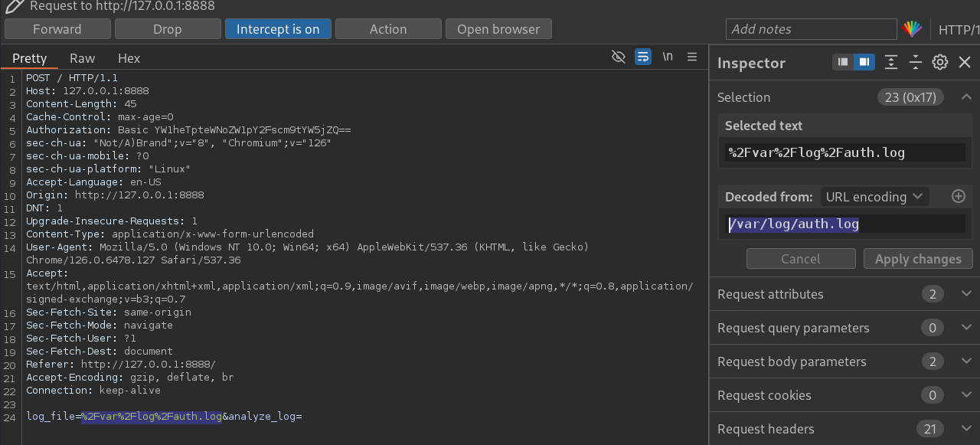This screenshot has height=445, width=980.
Task: Collapse the Selection section chevron
Action: [x=966, y=97]
